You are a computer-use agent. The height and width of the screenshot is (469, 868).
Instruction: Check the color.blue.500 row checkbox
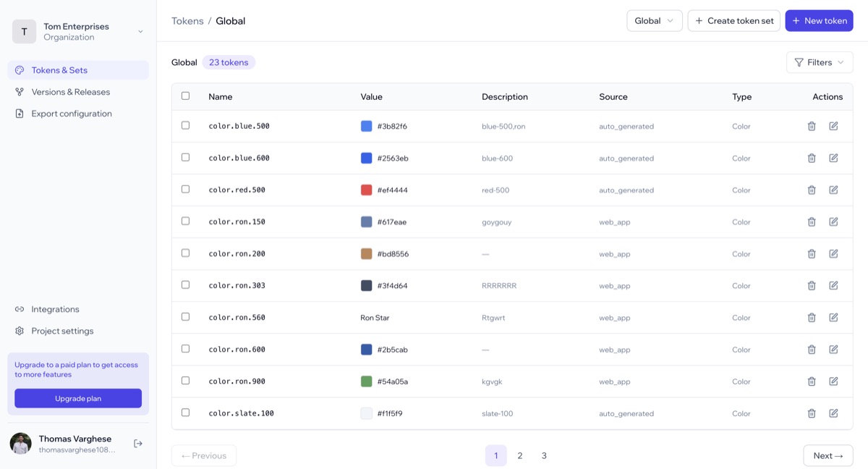pos(185,125)
